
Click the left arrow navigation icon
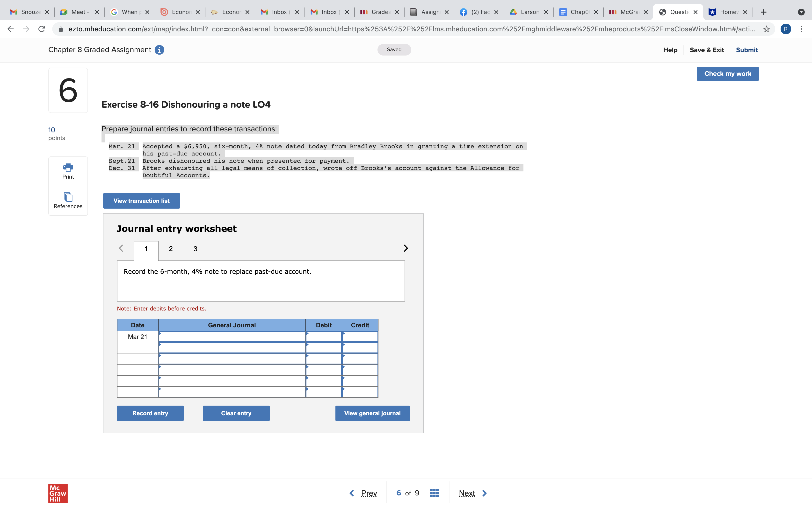121,248
